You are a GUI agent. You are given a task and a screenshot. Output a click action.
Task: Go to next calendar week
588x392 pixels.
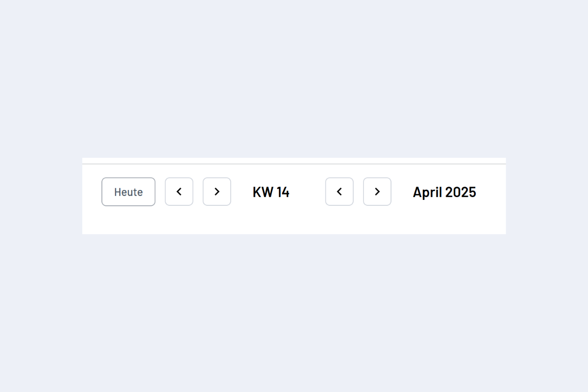click(x=217, y=192)
